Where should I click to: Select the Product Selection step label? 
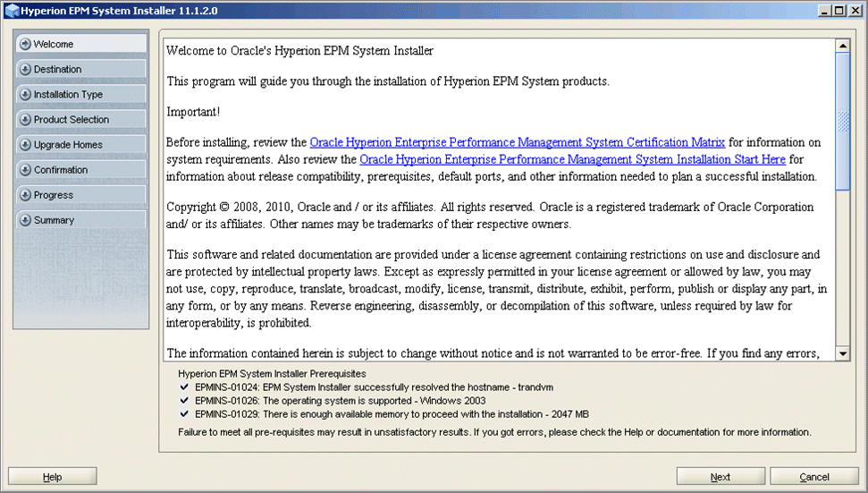coord(72,120)
